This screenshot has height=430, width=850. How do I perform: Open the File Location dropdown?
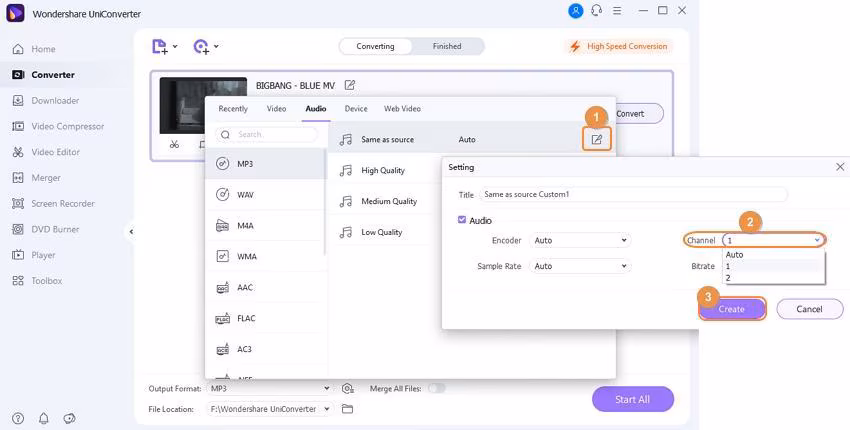coord(269,409)
